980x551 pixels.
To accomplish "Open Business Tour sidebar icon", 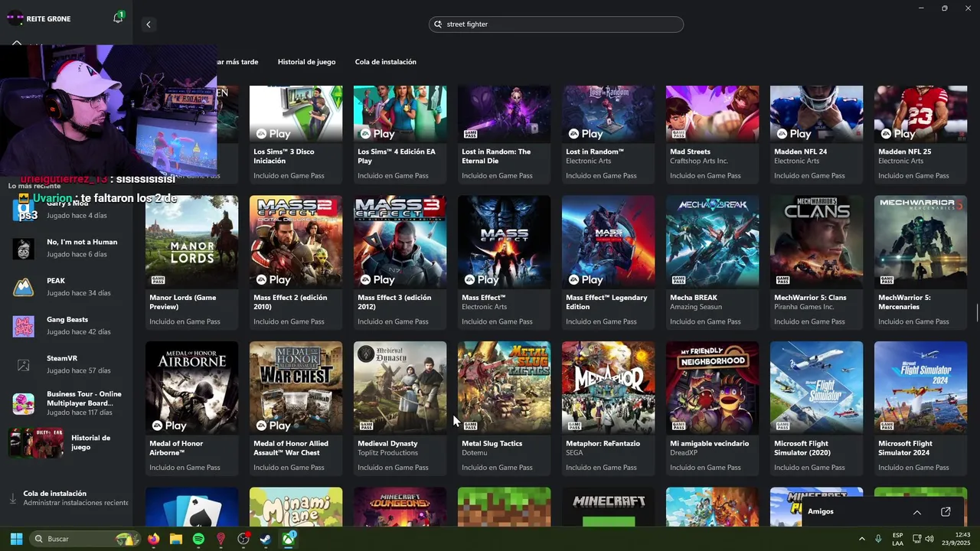I will (24, 403).
